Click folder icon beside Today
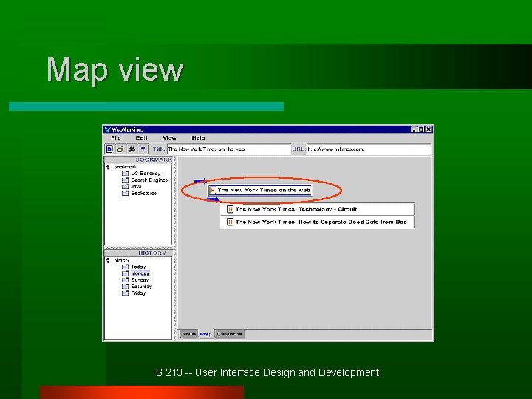532x399 pixels. tap(125, 267)
